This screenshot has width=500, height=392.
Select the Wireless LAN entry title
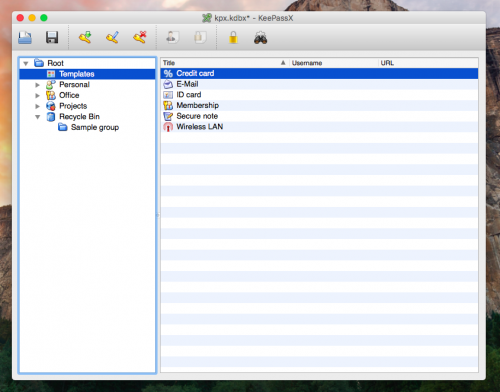point(199,127)
